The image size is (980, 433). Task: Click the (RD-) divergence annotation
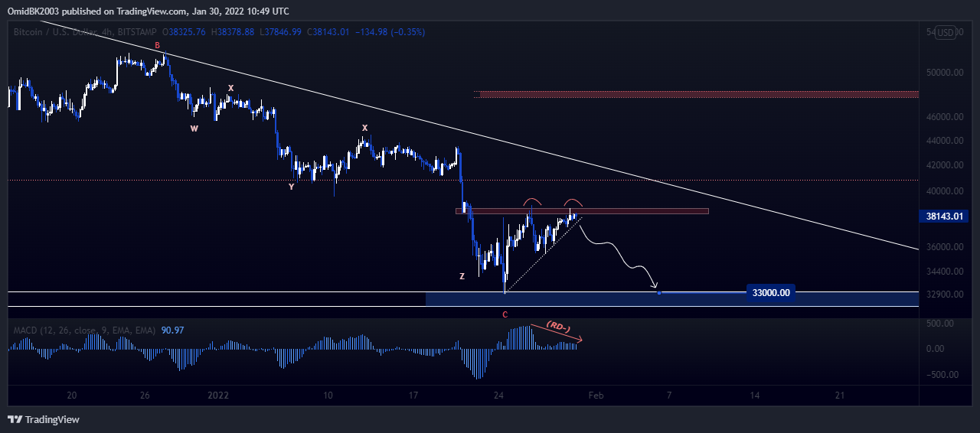pos(558,327)
